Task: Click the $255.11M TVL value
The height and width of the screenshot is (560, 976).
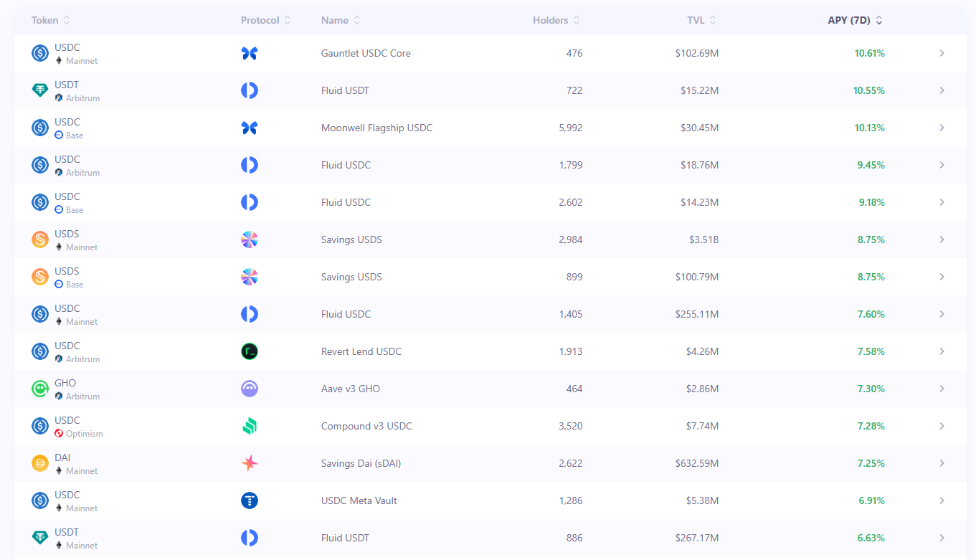Action: coord(697,314)
